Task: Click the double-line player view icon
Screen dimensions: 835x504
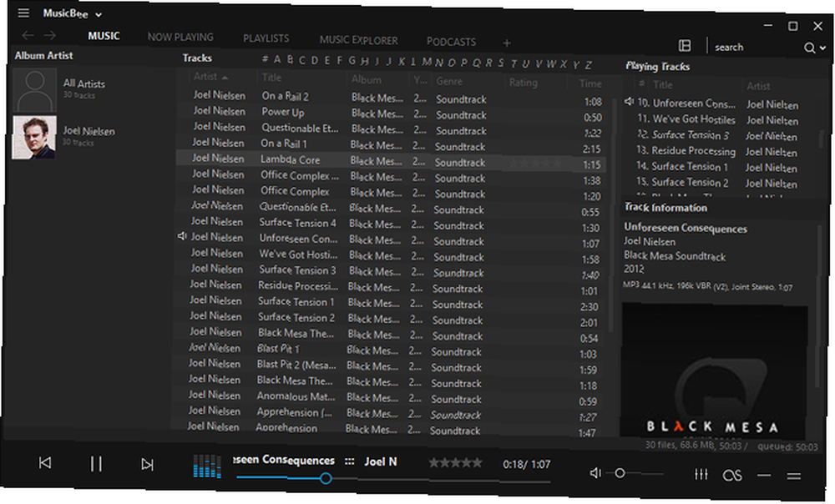Action: click(x=794, y=476)
